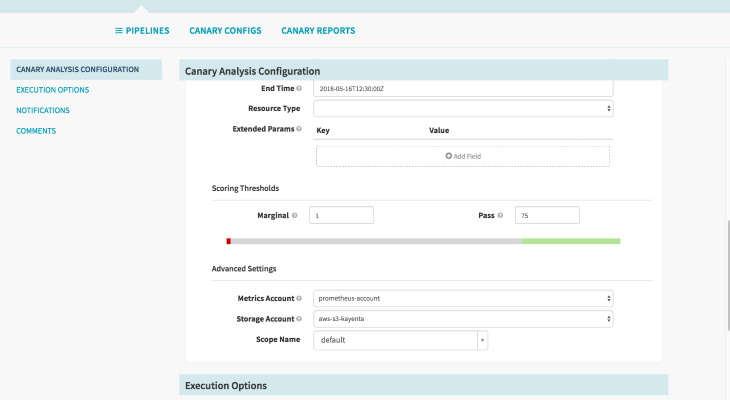730x400 pixels.
Task: Click help icon next to Metrics Account
Action: pyautogui.click(x=299, y=298)
